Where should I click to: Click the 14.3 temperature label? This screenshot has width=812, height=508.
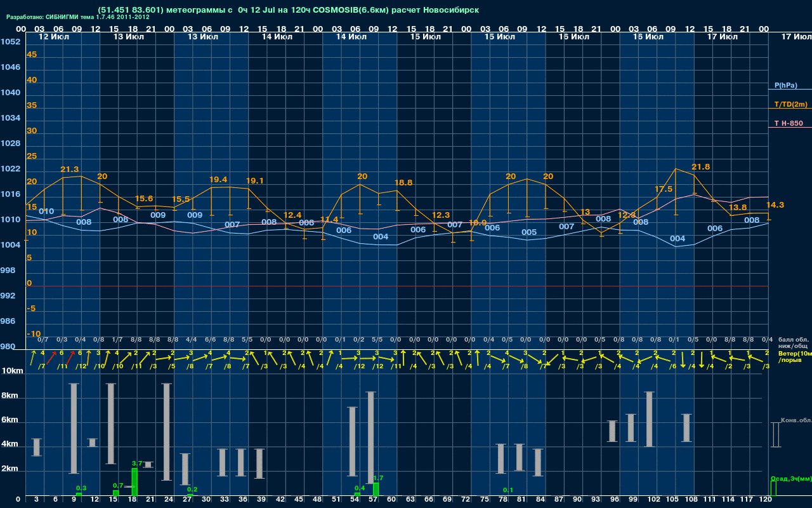pyautogui.click(x=775, y=205)
